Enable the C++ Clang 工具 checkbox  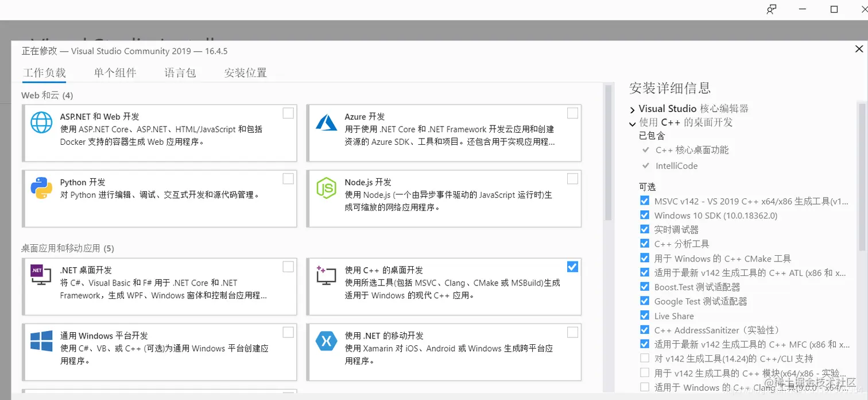click(644, 387)
